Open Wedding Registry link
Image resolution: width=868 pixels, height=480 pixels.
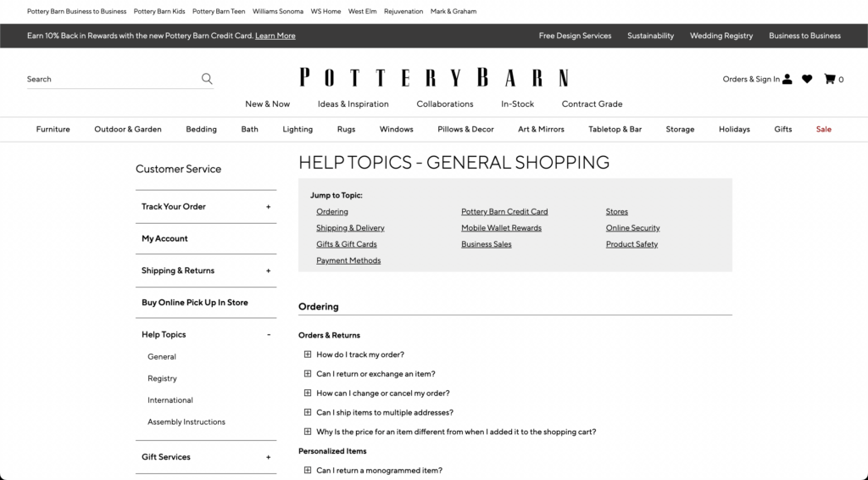click(721, 36)
